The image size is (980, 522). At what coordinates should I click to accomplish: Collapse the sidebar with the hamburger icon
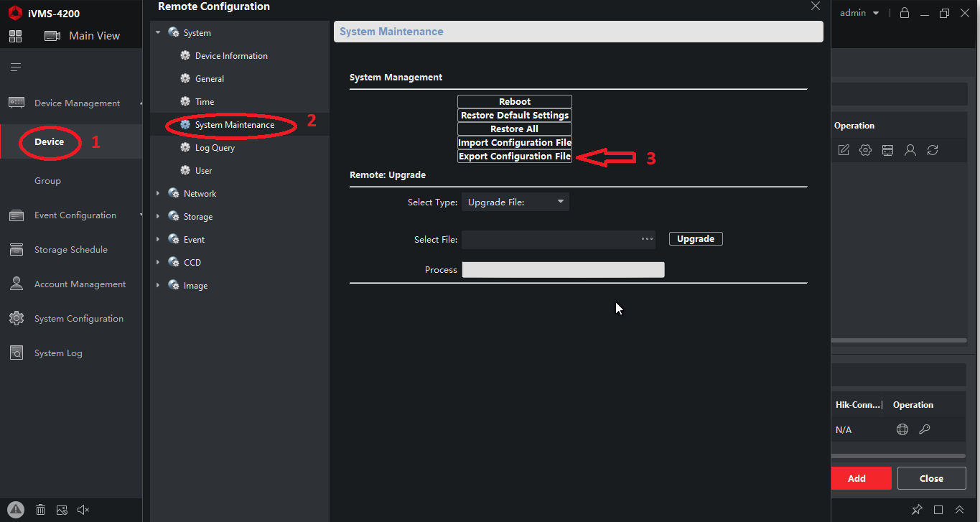(x=15, y=67)
